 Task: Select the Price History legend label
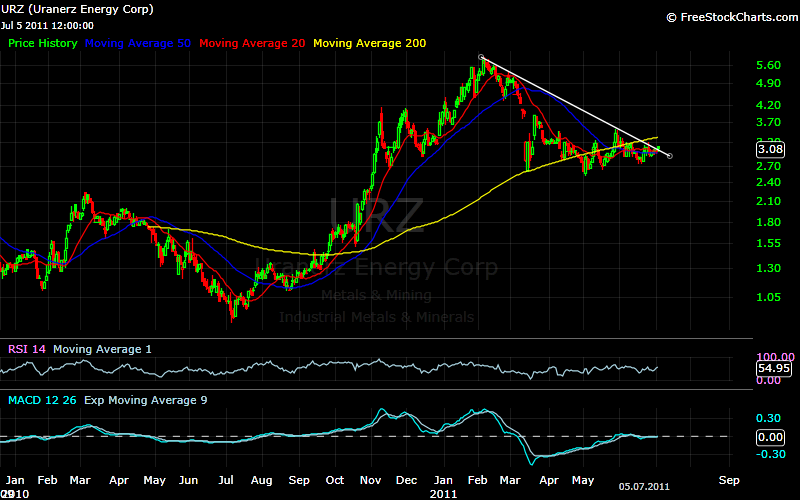point(43,44)
